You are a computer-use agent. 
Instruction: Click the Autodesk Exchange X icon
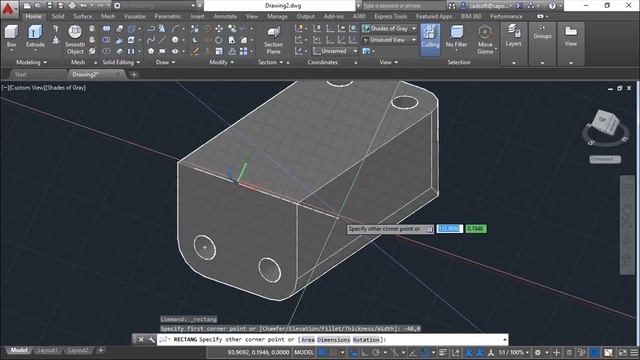519,6
